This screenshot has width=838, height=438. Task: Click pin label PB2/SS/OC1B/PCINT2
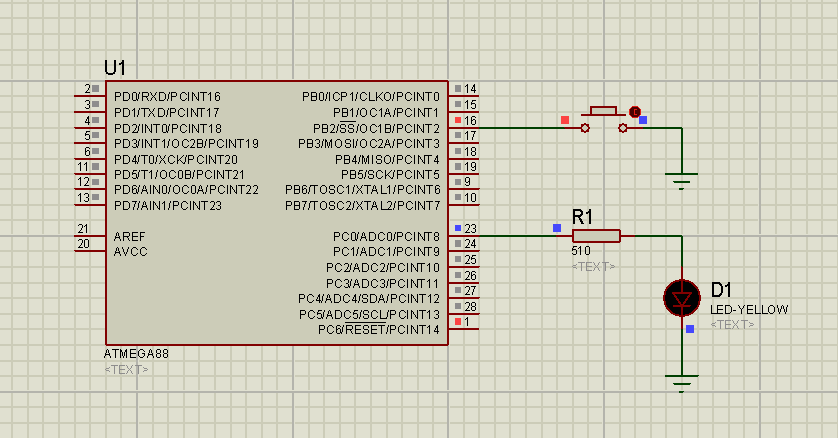pyautogui.click(x=376, y=129)
